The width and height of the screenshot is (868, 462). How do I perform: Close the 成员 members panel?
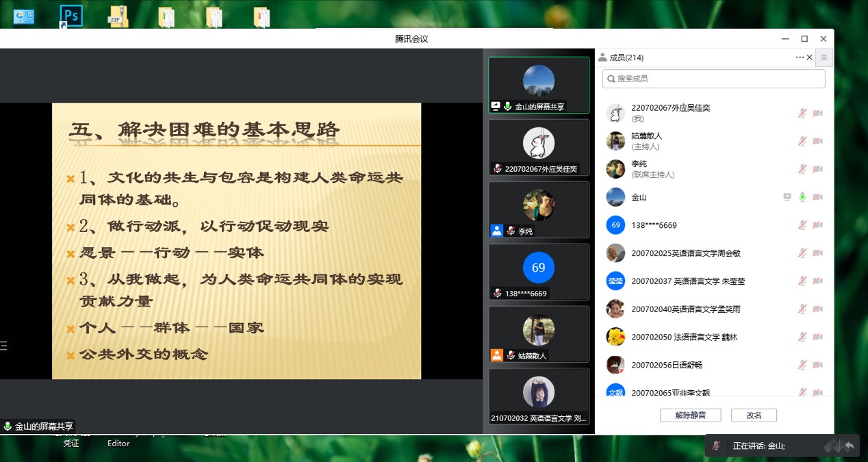pyautogui.click(x=810, y=57)
